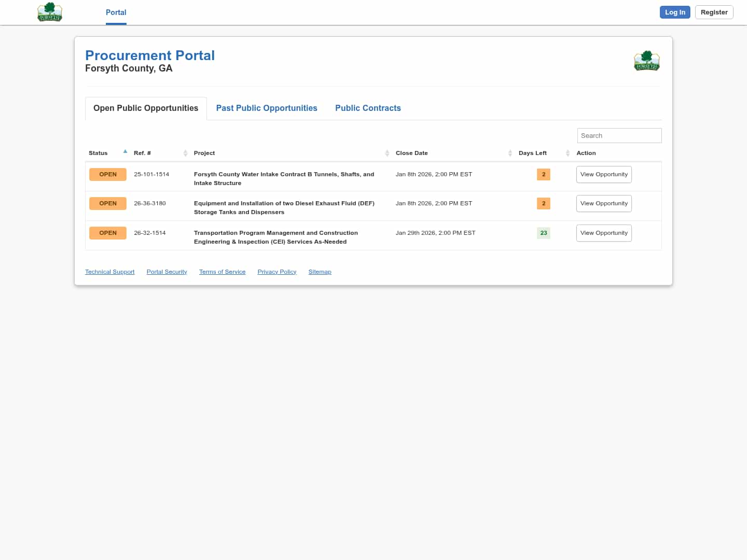747x560 pixels.
Task: Click the orange OPEN badge for 25-101-1514
Action: coord(108,174)
